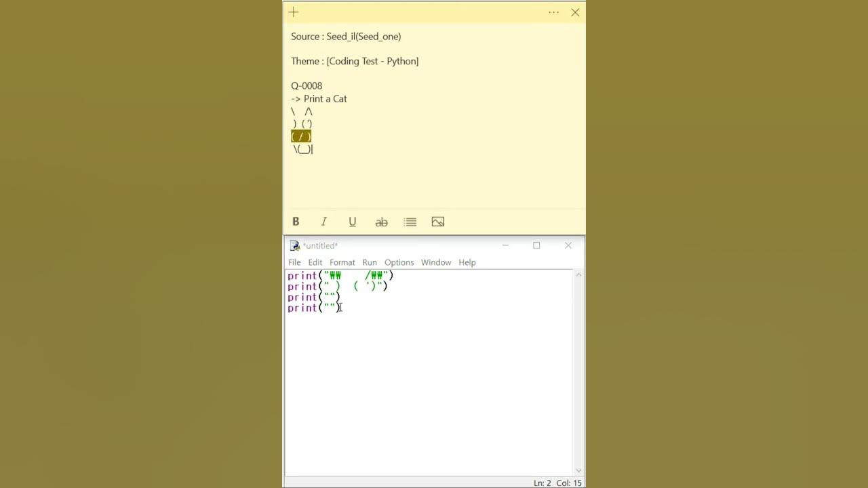
Task: Click the IDLE Python icon in title bar
Action: pos(294,245)
